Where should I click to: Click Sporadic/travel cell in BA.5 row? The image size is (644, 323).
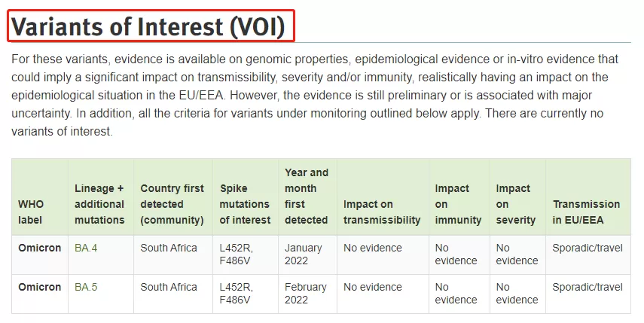pyautogui.click(x=588, y=287)
